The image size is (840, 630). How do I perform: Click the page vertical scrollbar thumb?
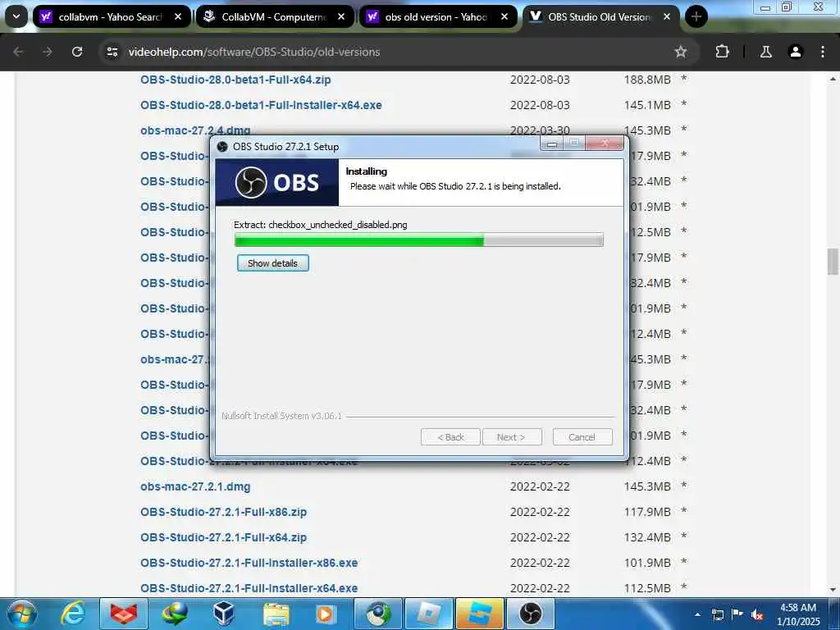pyautogui.click(x=833, y=262)
